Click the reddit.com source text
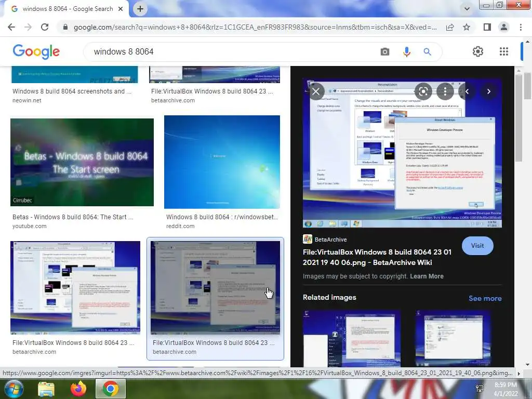The height and width of the screenshot is (399, 532). [x=180, y=226]
